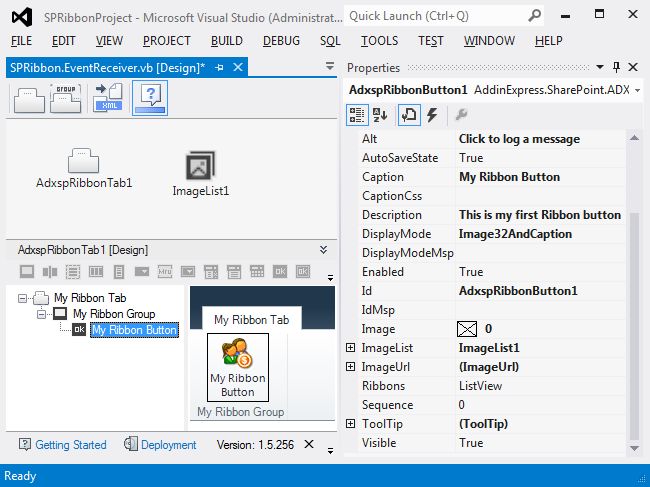
Task: Open the document tabs overflow dropdown
Action: (330, 66)
